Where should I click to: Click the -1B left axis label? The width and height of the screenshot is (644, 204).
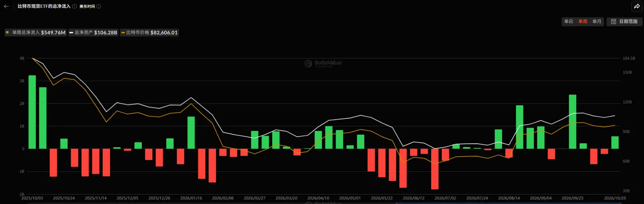pos(22,171)
